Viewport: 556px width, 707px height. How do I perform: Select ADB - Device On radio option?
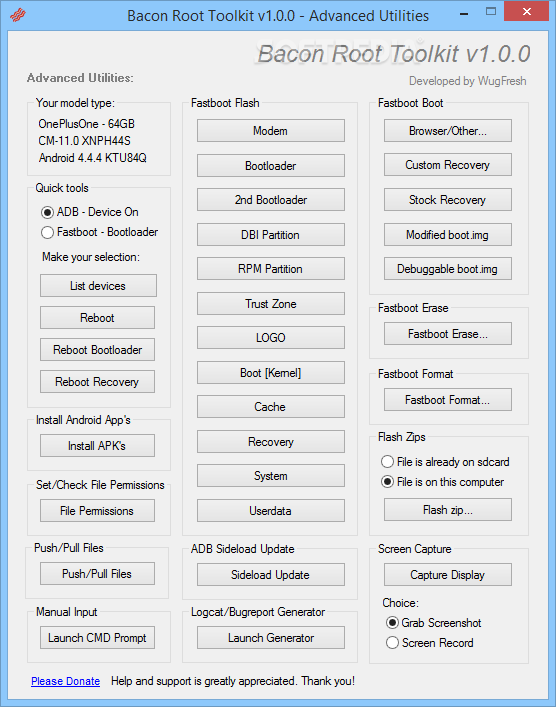click(89, 212)
